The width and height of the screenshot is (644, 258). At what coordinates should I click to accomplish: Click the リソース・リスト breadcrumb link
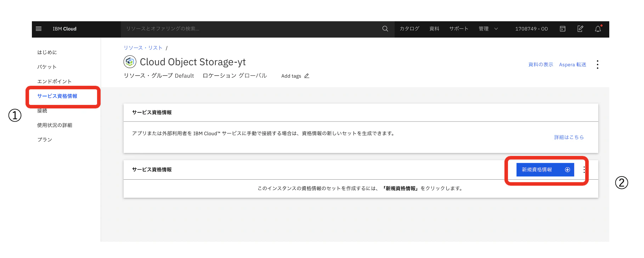[143, 48]
